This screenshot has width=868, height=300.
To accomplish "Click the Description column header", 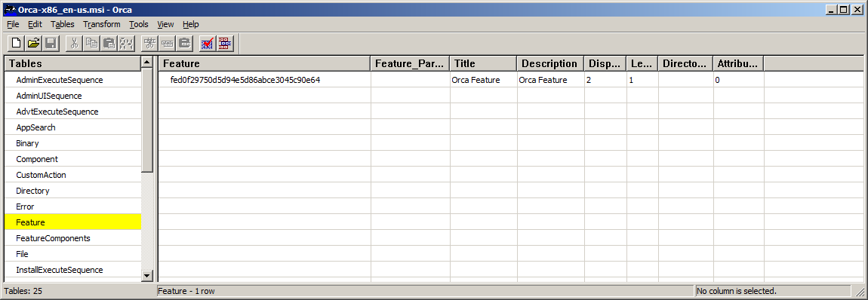I will tap(551, 63).
